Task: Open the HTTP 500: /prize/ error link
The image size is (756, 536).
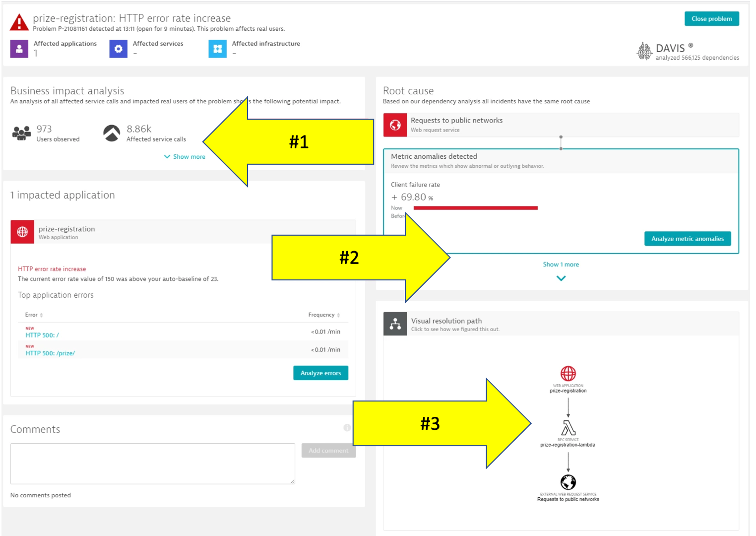Action: [50, 353]
